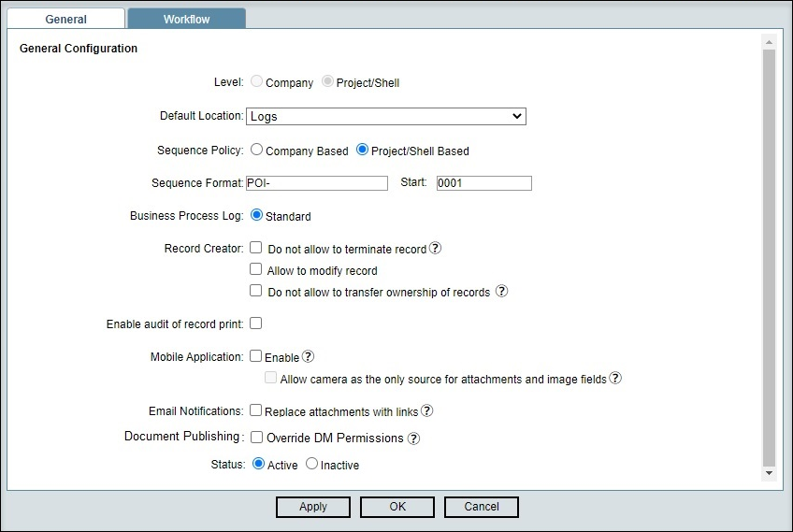Switch to the General tab
Screen dimensions: 793x532
(65, 19)
